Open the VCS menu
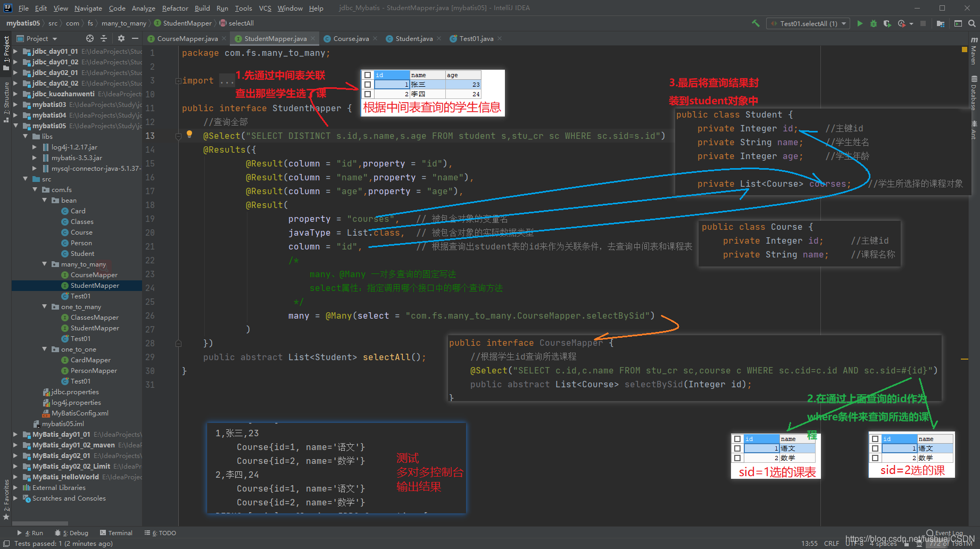 [265, 8]
